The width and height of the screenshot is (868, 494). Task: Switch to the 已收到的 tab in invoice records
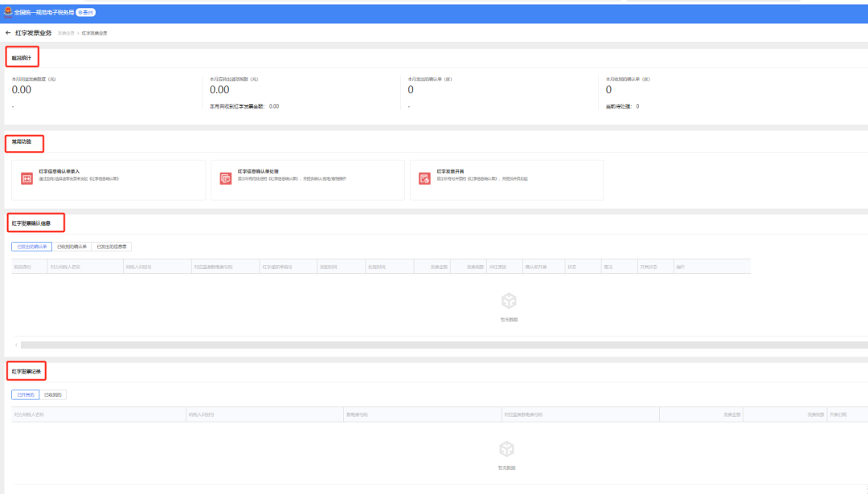click(53, 395)
